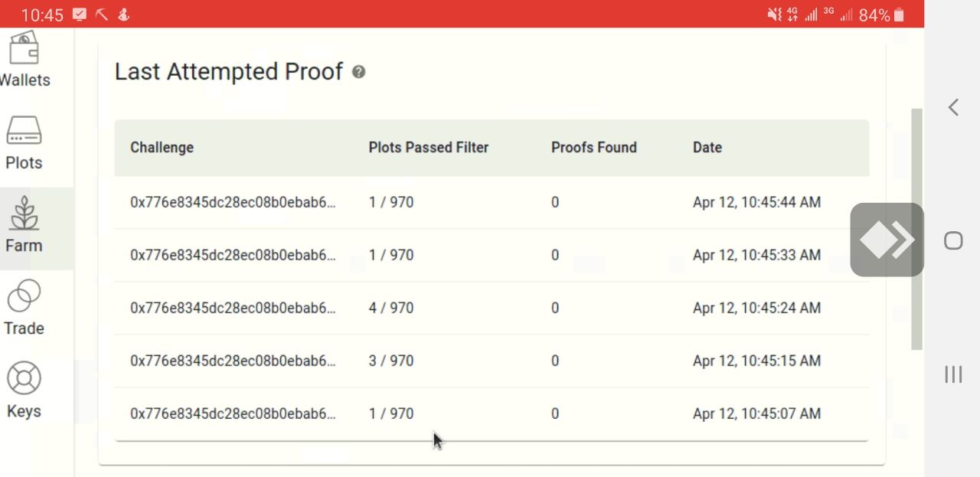The width and height of the screenshot is (980, 477).
Task: Click the 3 / 970 plots entry
Action: (391, 361)
